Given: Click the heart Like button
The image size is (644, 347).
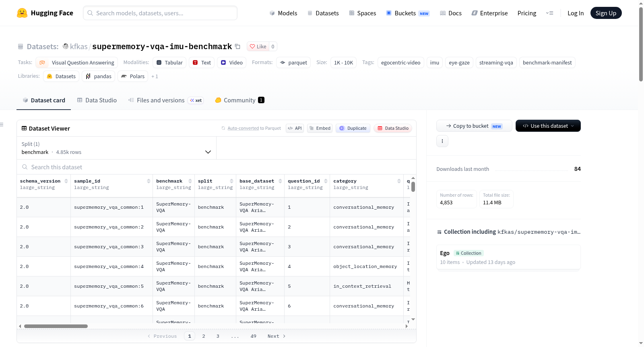Looking at the screenshot, I should tap(258, 47).
